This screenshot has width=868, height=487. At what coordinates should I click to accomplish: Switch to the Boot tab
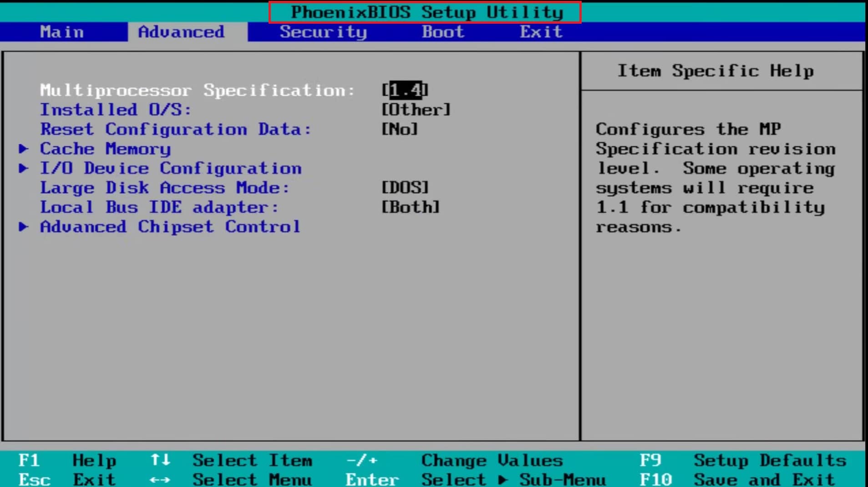coord(443,32)
